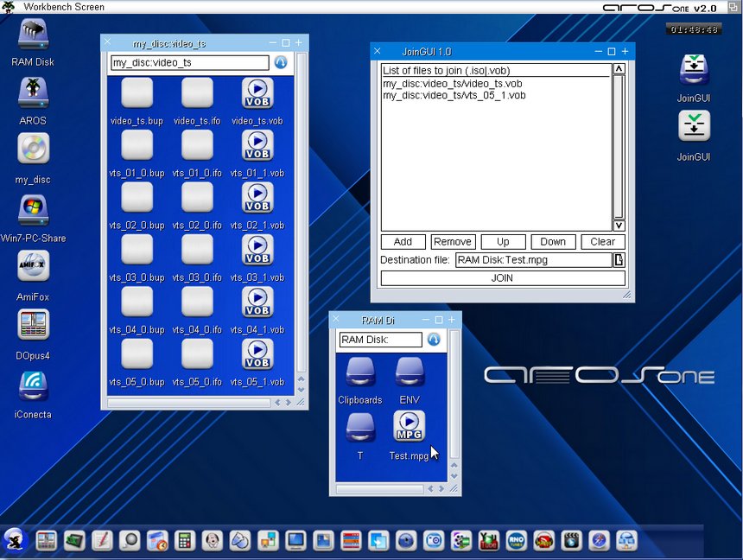Viewport: 743px width, 560px height.
Task: Select the my_disc CD desktop icon
Action: pyautogui.click(x=34, y=150)
